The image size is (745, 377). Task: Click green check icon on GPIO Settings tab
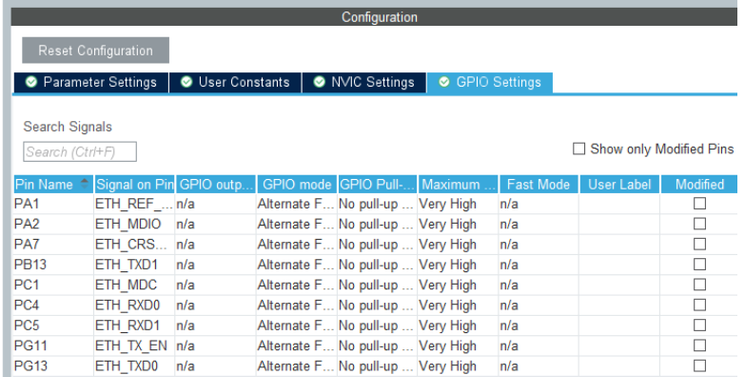tap(444, 82)
